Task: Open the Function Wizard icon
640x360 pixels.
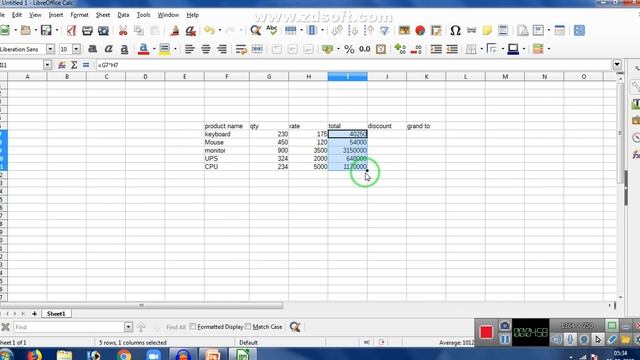Action: click(62, 65)
